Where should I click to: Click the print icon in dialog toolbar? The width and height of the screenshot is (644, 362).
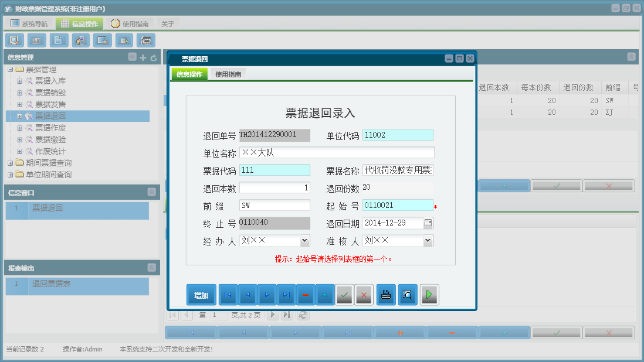tap(386, 295)
